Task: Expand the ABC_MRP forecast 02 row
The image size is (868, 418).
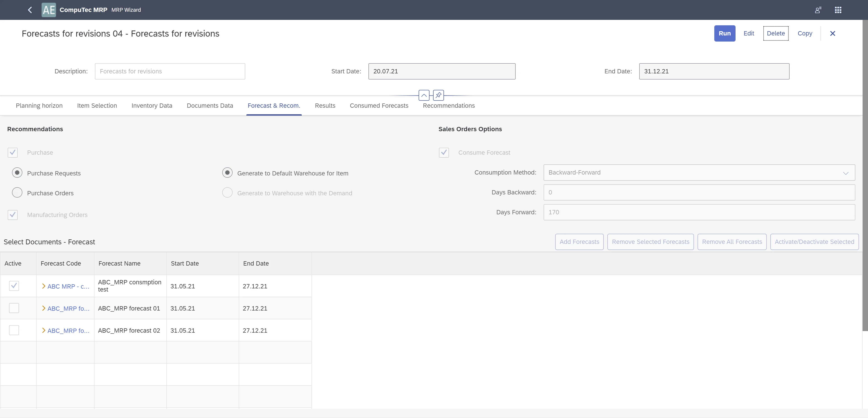Action: (x=44, y=330)
